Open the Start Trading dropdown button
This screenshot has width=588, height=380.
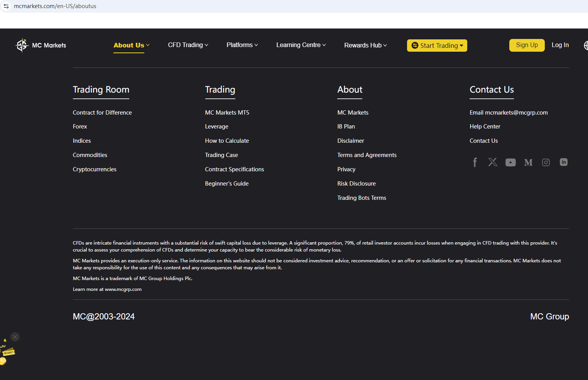pyautogui.click(x=437, y=46)
